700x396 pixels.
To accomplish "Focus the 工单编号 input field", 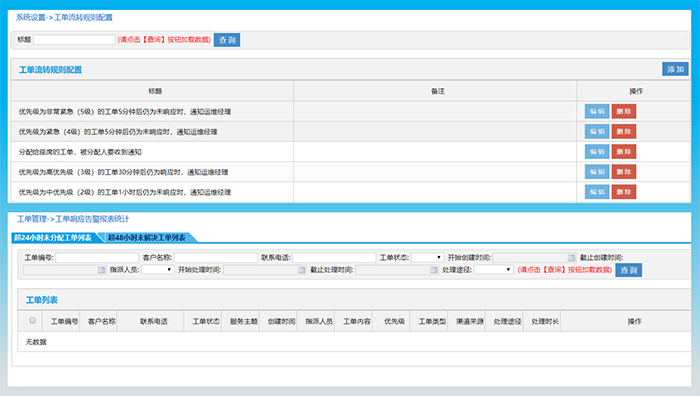I will pos(97,258).
